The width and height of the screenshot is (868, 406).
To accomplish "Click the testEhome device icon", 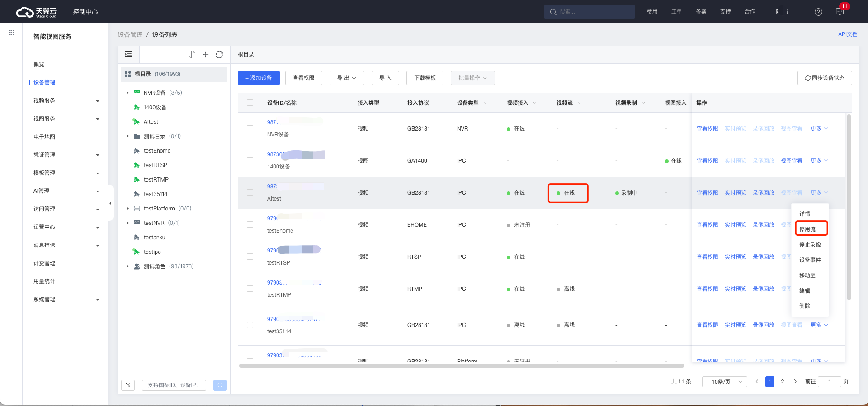I will pos(137,151).
